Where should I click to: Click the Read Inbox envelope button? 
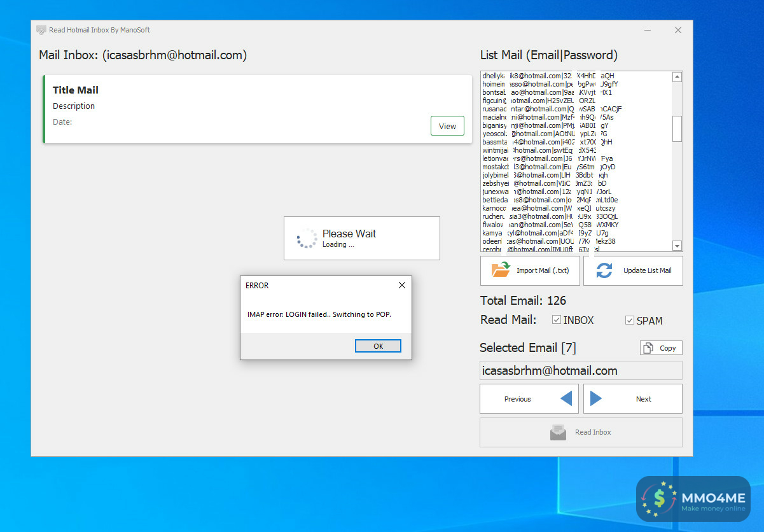point(581,432)
